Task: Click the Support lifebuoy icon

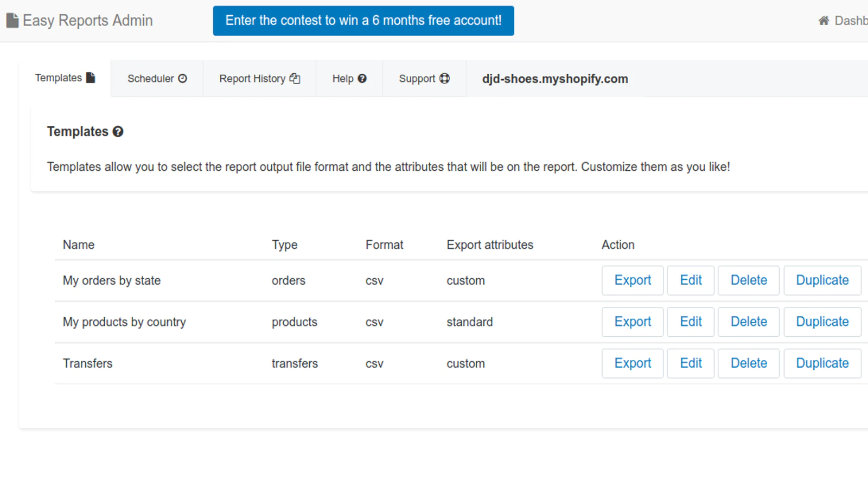Action: pos(445,79)
